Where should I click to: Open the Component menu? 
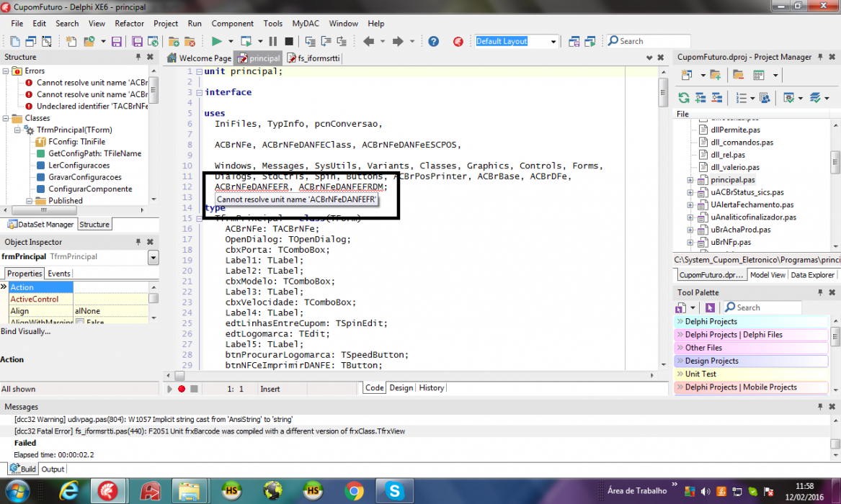[x=232, y=24]
